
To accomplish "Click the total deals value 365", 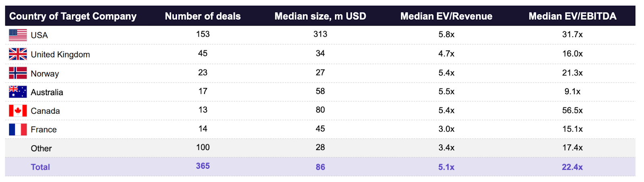I will [203, 166].
